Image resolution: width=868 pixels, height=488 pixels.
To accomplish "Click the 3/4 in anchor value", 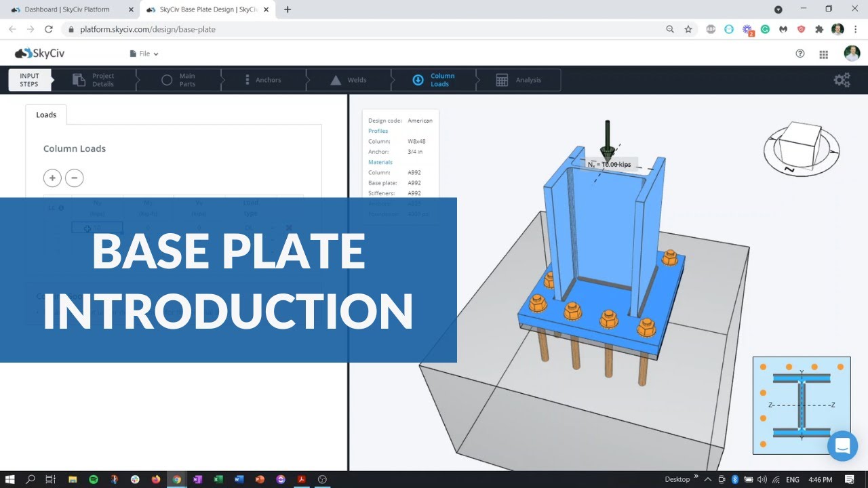I will [415, 152].
